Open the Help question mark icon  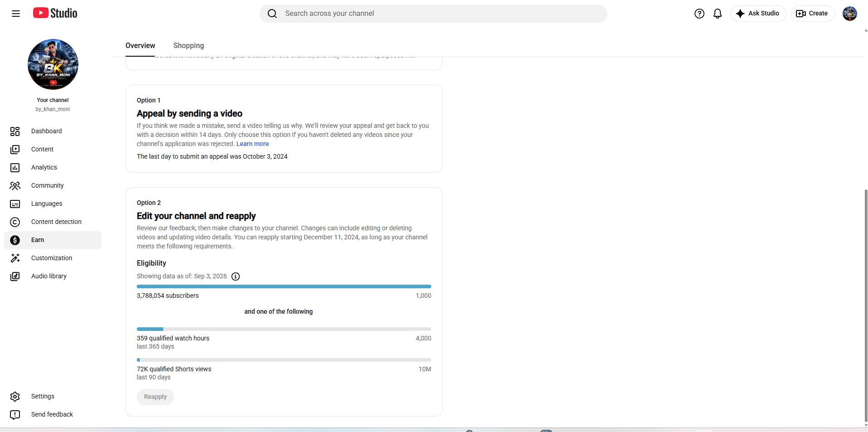699,14
